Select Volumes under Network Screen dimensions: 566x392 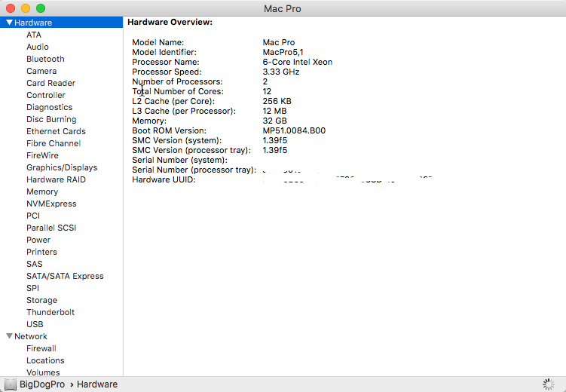(x=43, y=372)
